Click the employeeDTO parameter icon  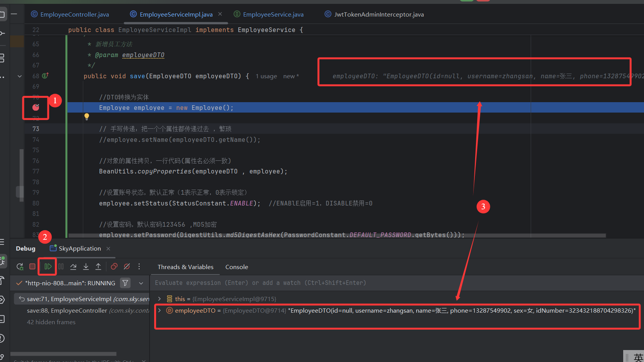click(169, 310)
